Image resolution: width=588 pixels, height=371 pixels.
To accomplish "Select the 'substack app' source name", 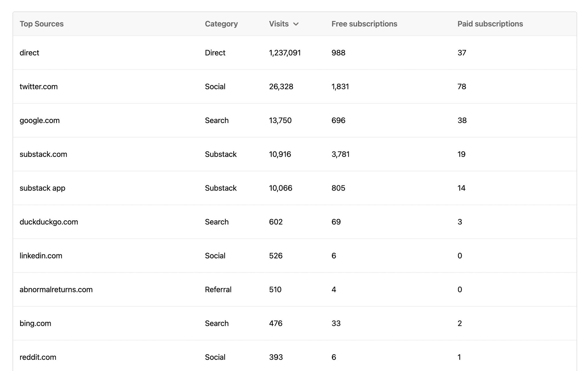I will 42,188.
